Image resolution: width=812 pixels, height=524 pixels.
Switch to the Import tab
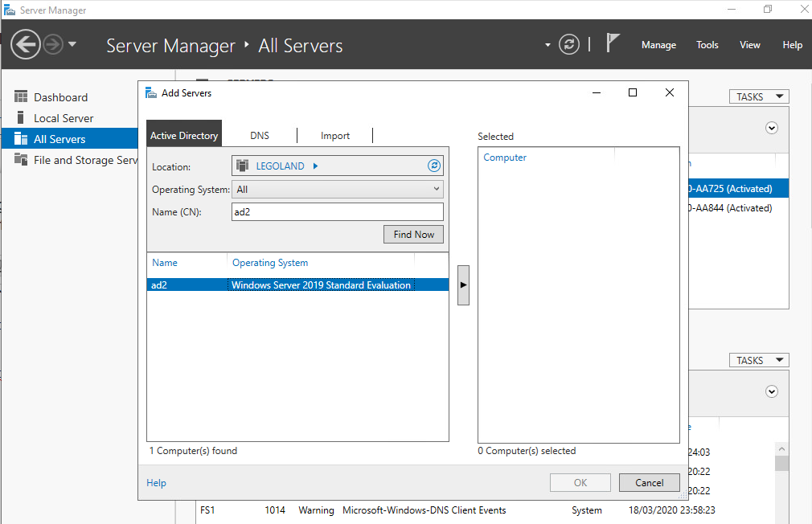coord(335,136)
